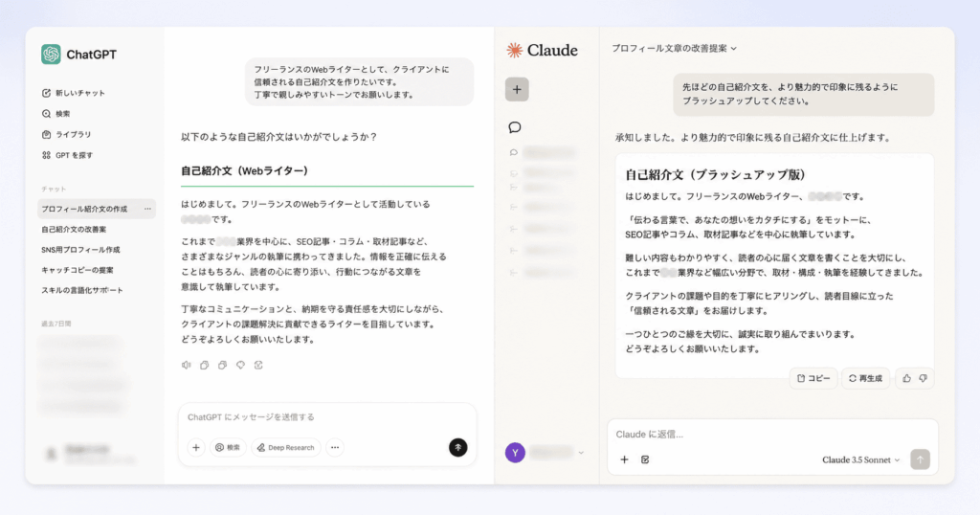Click the new chat pencil icon
Viewport: 980px width, 515px height.
pyautogui.click(x=46, y=93)
